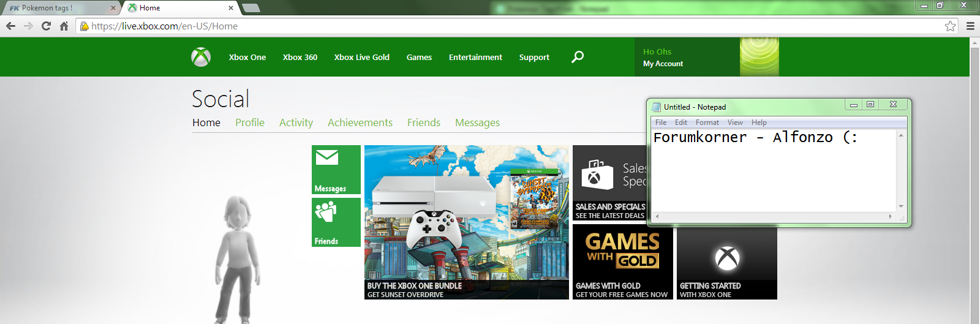This screenshot has height=324, width=980.
Task: Click Notepad's vertical scrollbar down arrow
Action: [901, 206]
